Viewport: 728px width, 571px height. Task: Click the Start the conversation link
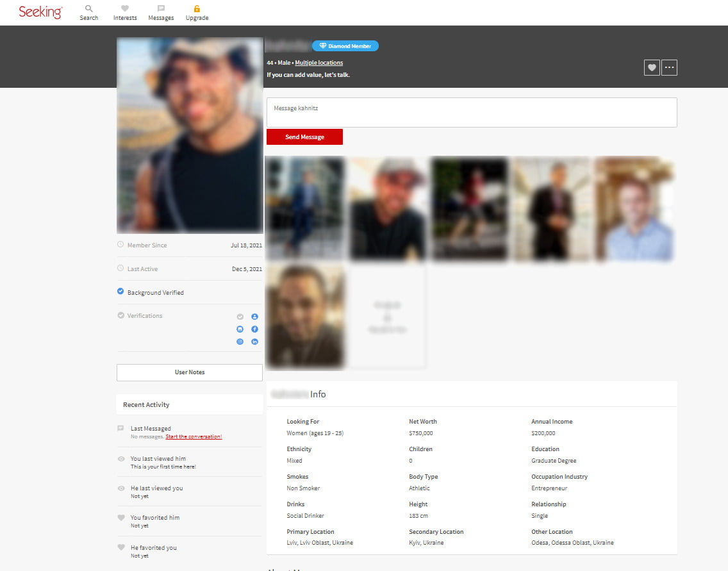[x=194, y=436]
